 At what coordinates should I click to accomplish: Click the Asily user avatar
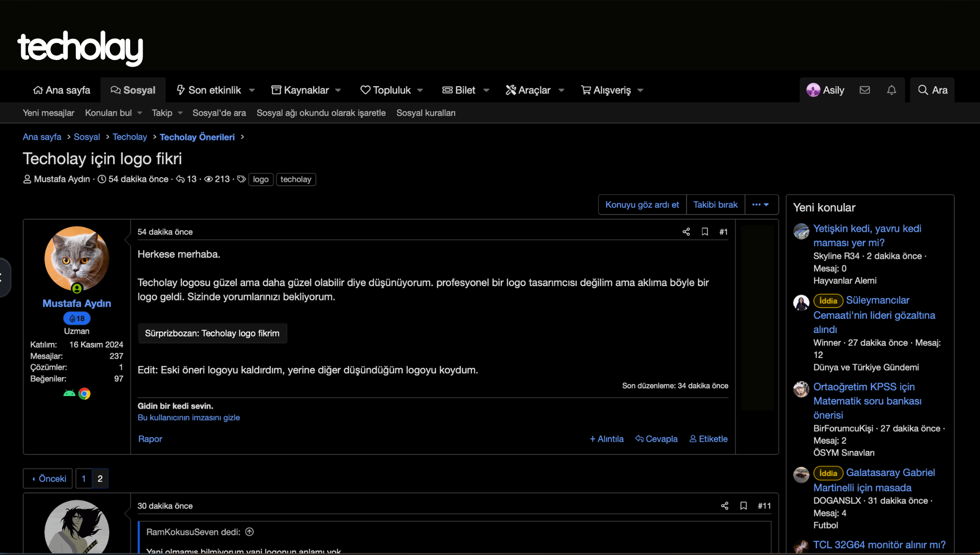click(x=813, y=90)
